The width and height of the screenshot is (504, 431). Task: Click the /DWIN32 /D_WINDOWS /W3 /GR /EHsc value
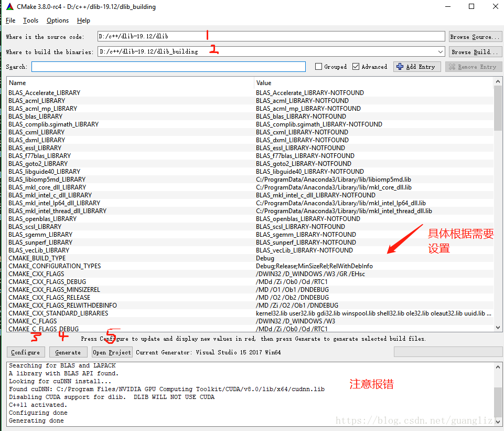coord(310,274)
